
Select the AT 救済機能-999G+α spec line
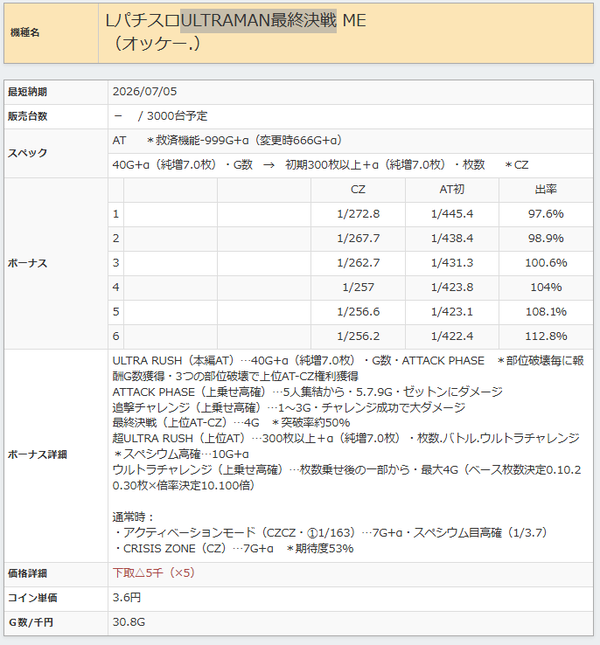(x=228, y=141)
